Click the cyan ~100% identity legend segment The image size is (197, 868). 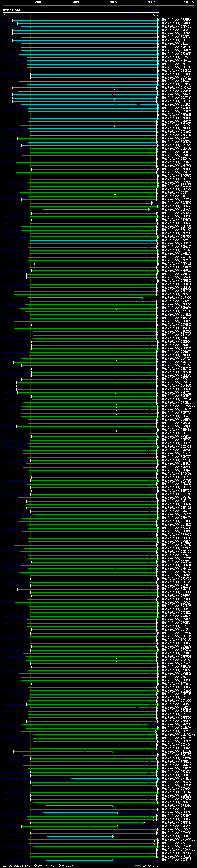tap(175, 6)
